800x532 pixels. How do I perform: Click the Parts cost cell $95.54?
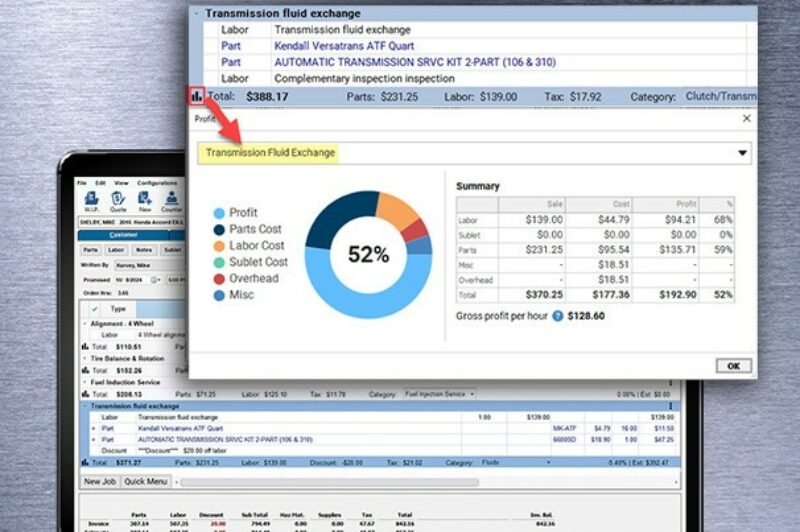click(598, 250)
